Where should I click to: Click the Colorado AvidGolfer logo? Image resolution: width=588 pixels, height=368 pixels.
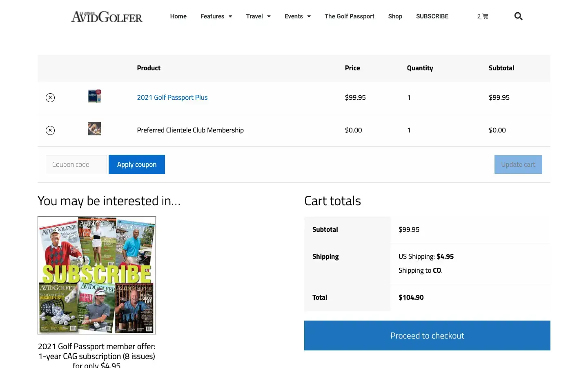tap(107, 17)
